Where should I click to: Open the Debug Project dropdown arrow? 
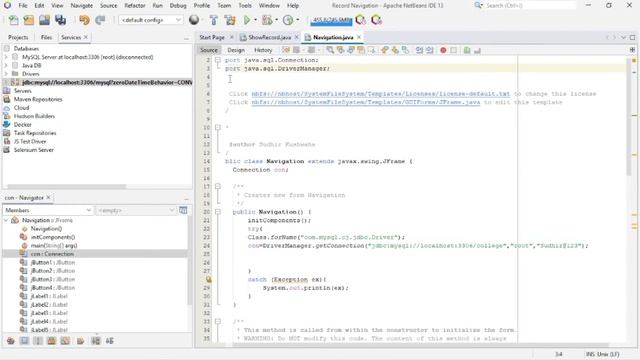point(277,20)
